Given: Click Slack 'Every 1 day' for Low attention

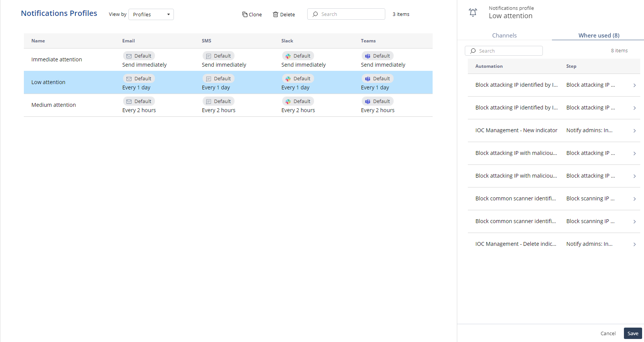Looking at the screenshot, I should [295, 87].
